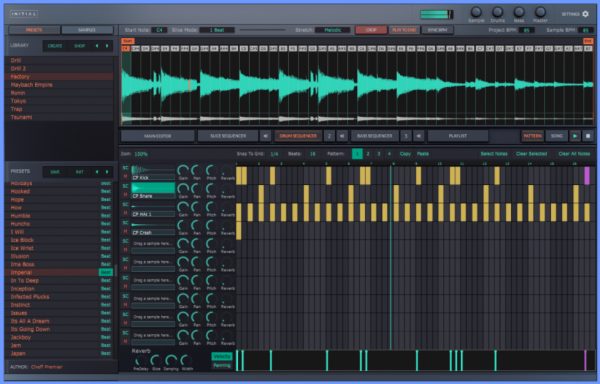Viewport: 600px width, 384px height.
Task: Adjust the Drums volume knob
Action: (497, 12)
